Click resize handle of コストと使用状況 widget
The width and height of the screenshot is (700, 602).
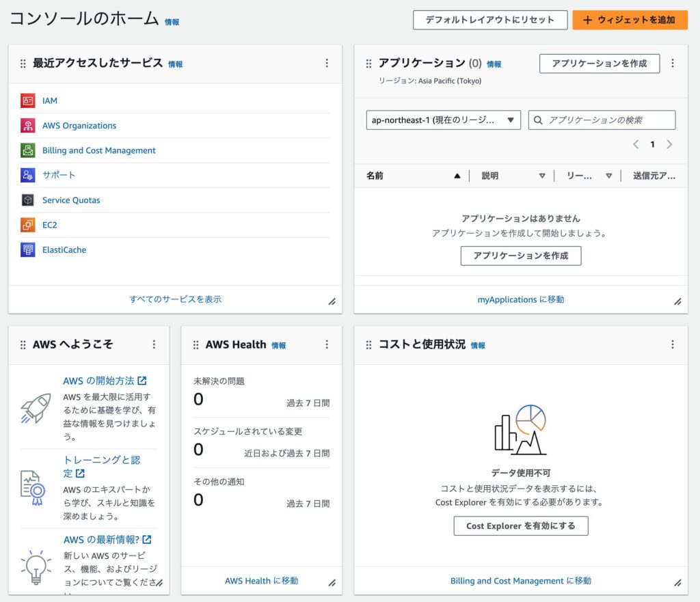coord(677,583)
